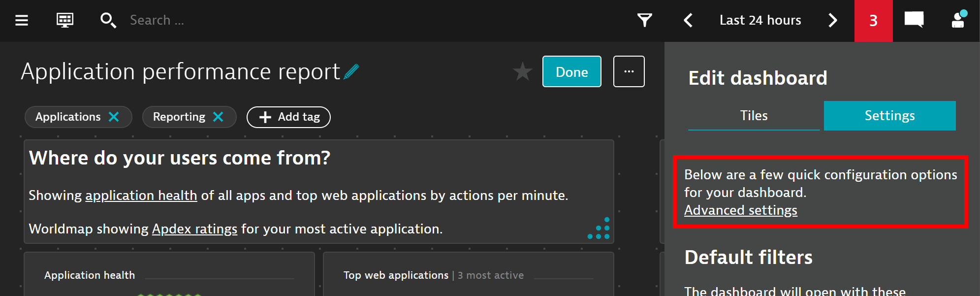Open the dashboards monitor icon

[x=65, y=20]
